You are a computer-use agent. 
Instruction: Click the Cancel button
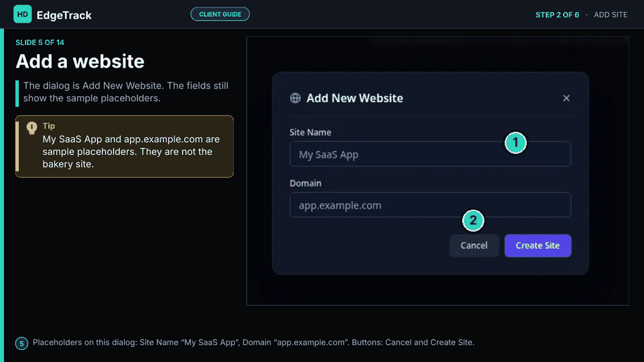[x=474, y=245]
